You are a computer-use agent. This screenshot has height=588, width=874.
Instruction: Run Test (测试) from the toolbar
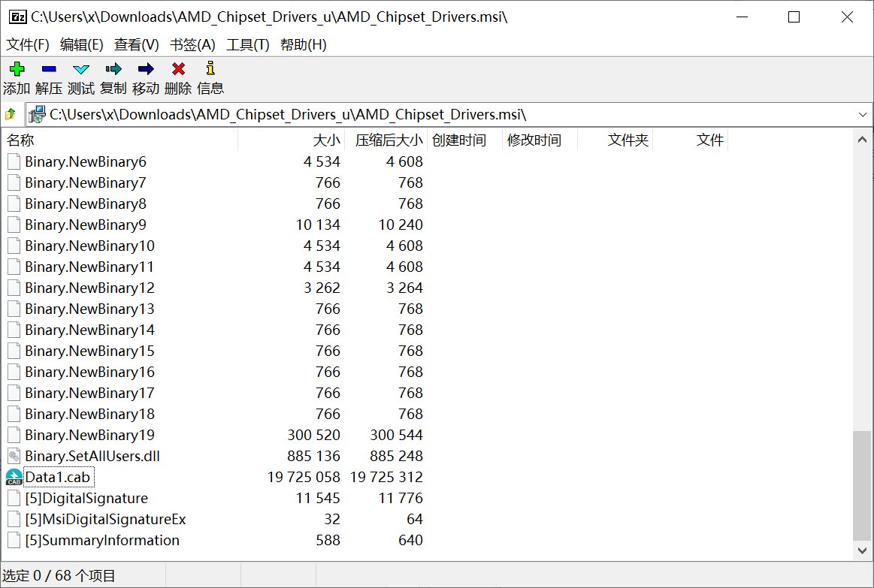pyautogui.click(x=81, y=69)
